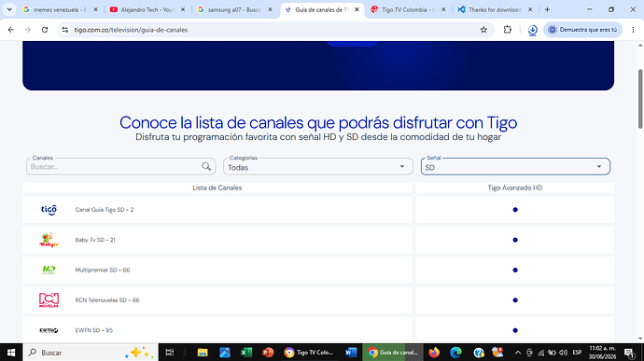Click the Lista de Canales column header

[x=217, y=187]
